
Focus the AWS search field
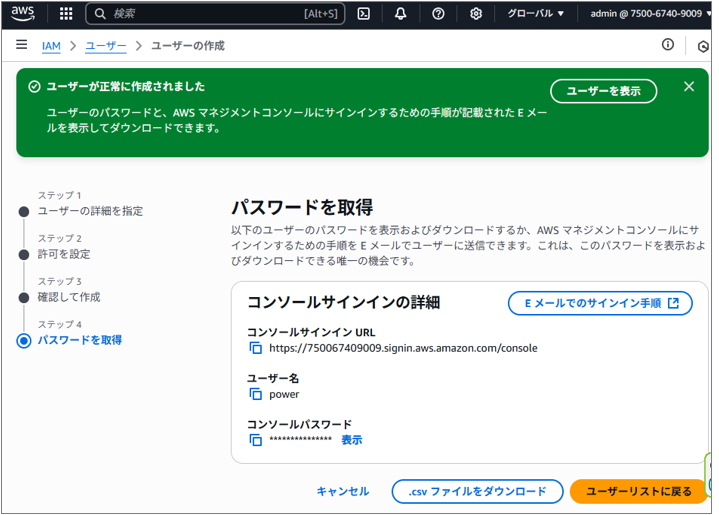(x=215, y=14)
